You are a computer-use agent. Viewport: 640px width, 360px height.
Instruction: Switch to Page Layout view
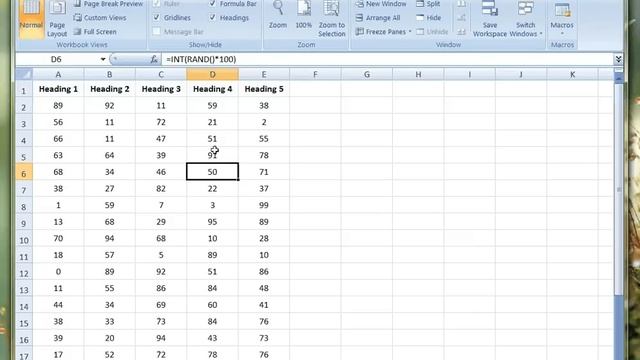pos(57,18)
